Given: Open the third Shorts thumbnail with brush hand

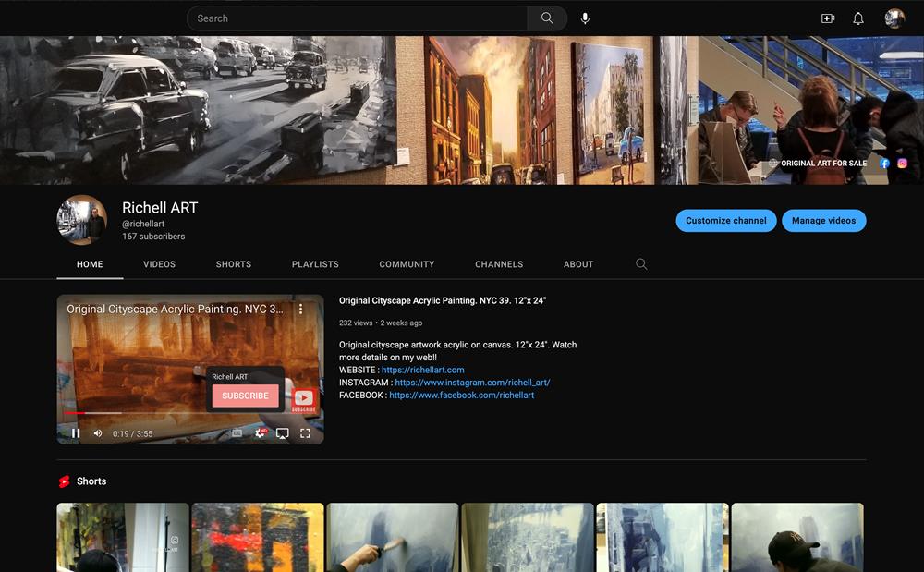Looking at the screenshot, I should tap(393, 537).
